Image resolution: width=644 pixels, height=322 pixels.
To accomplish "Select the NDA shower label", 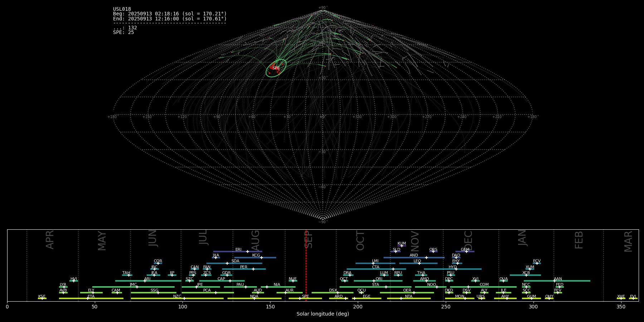I will coord(254,297).
